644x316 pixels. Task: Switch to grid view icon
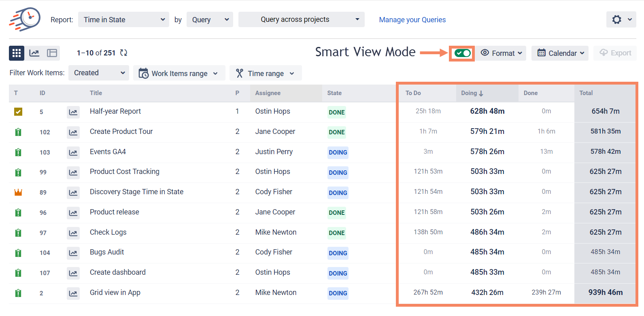(x=17, y=53)
